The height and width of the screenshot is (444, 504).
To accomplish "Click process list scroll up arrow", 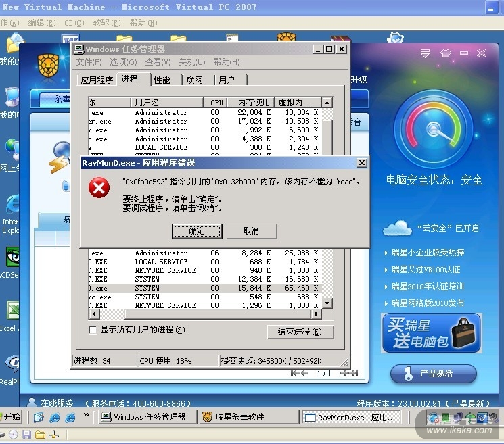I will coord(327,103).
